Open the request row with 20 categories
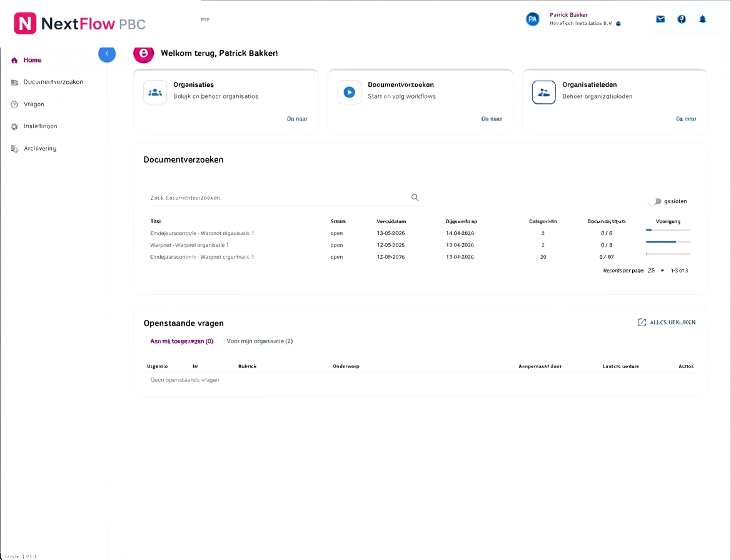The width and height of the screenshot is (731, 560). tap(420, 257)
